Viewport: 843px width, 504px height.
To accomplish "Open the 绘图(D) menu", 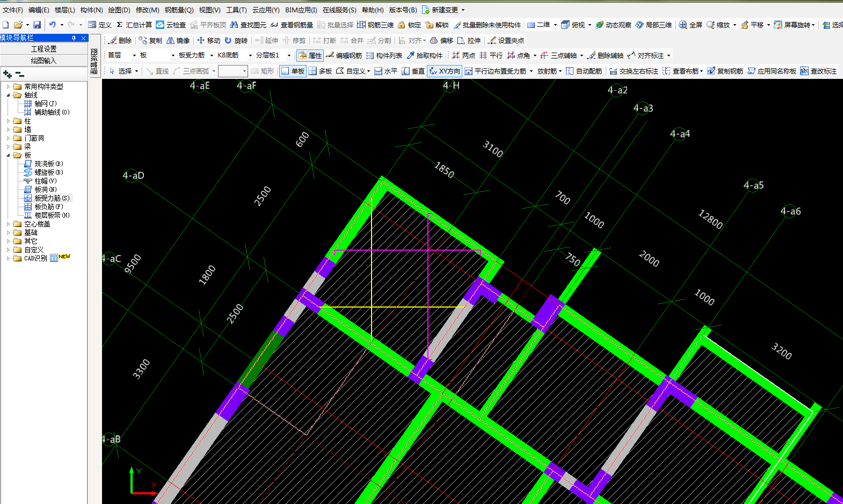I will click(119, 10).
